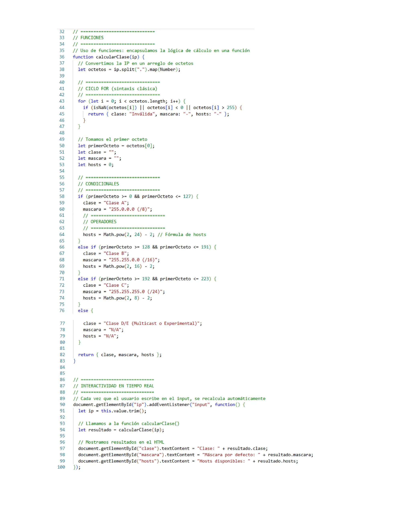The height and width of the screenshot is (532, 411).
Task: Click the calcularClase function name declaration
Action: coord(112,57)
